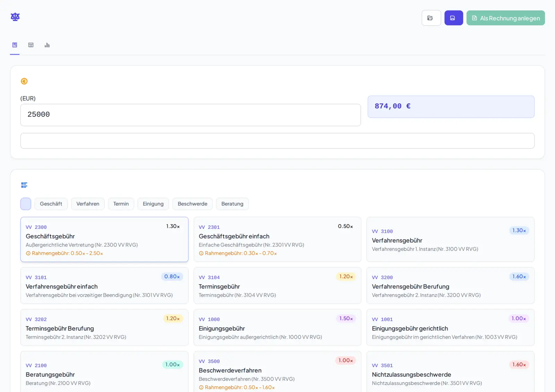555x392 pixels.
Task: Select the VV 3101 Verfahrensgebühr einfach card
Action: (x=104, y=286)
